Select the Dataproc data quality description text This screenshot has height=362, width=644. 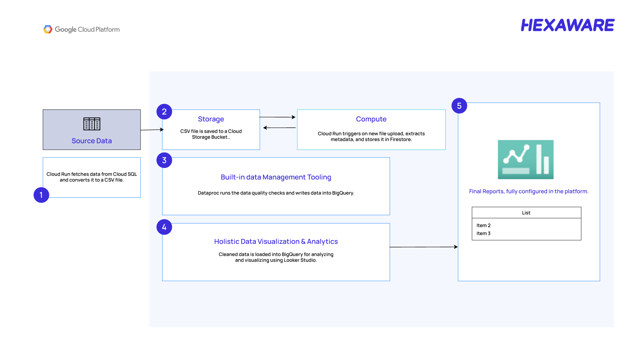[276, 193]
